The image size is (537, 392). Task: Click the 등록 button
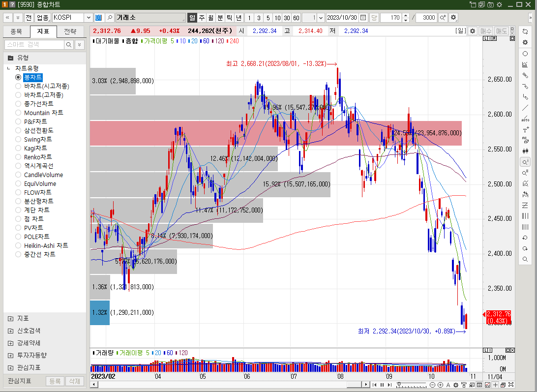click(55, 381)
